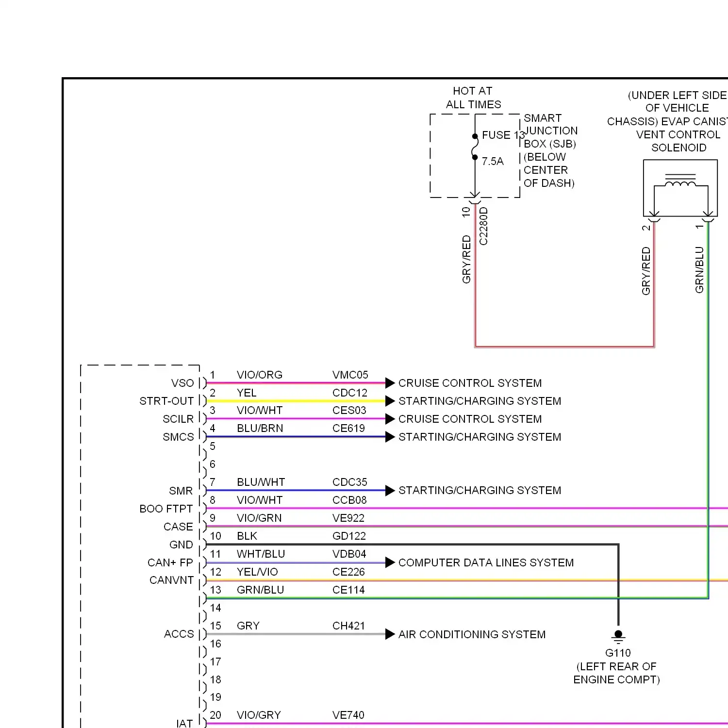
Task: Click the SMR pin label
Action: (x=181, y=491)
